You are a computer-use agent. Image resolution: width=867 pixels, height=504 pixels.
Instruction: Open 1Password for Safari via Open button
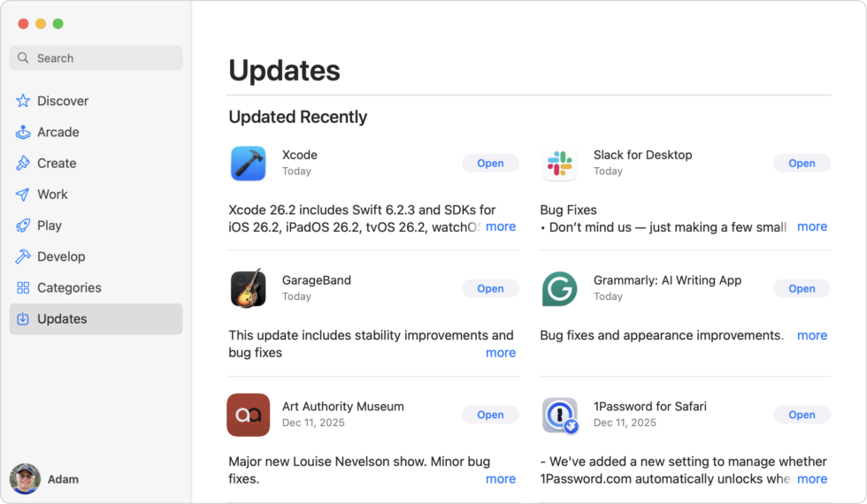pos(802,415)
